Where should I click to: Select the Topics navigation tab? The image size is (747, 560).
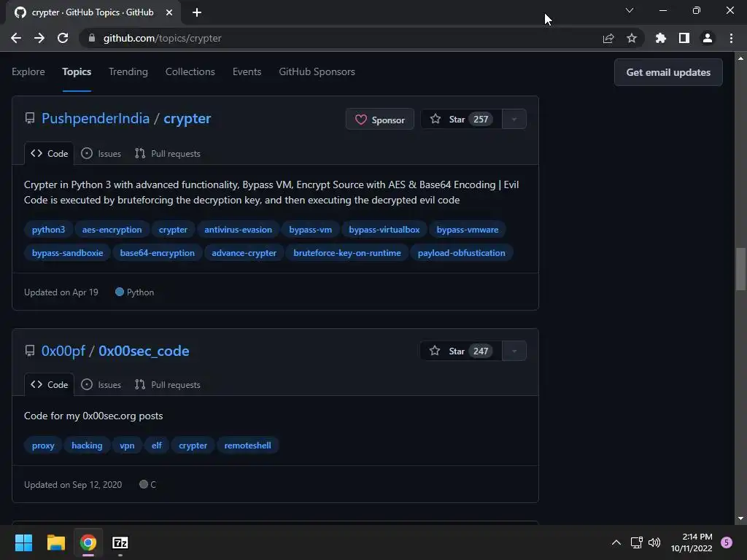(x=77, y=71)
